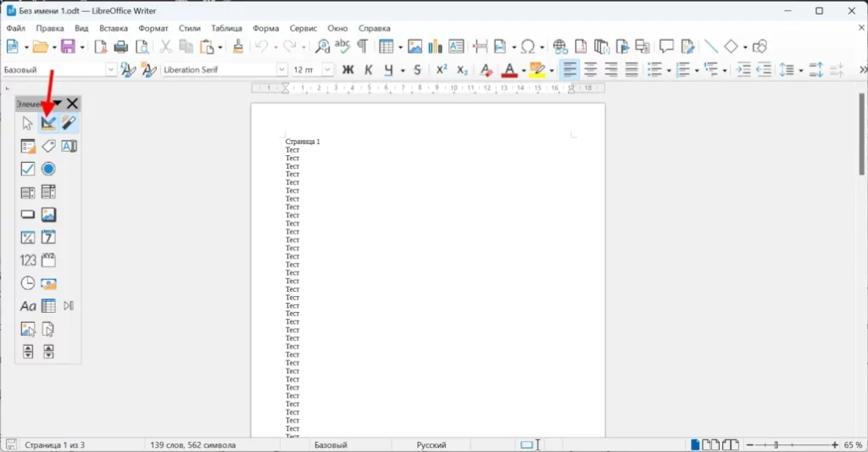Open the Save button dropdown arrow
Image resolution: width=868 pixels, height=452 pixels.
(82, 47)
